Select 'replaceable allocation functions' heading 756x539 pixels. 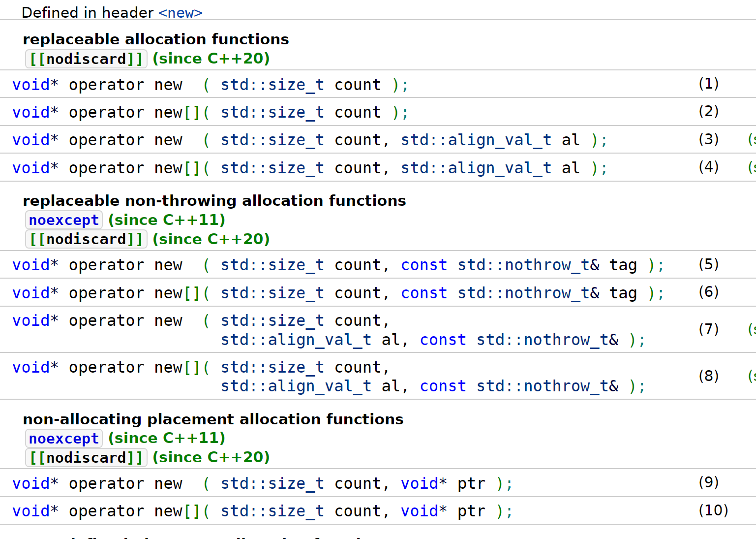pyautogui.click(x=156, y=39)
